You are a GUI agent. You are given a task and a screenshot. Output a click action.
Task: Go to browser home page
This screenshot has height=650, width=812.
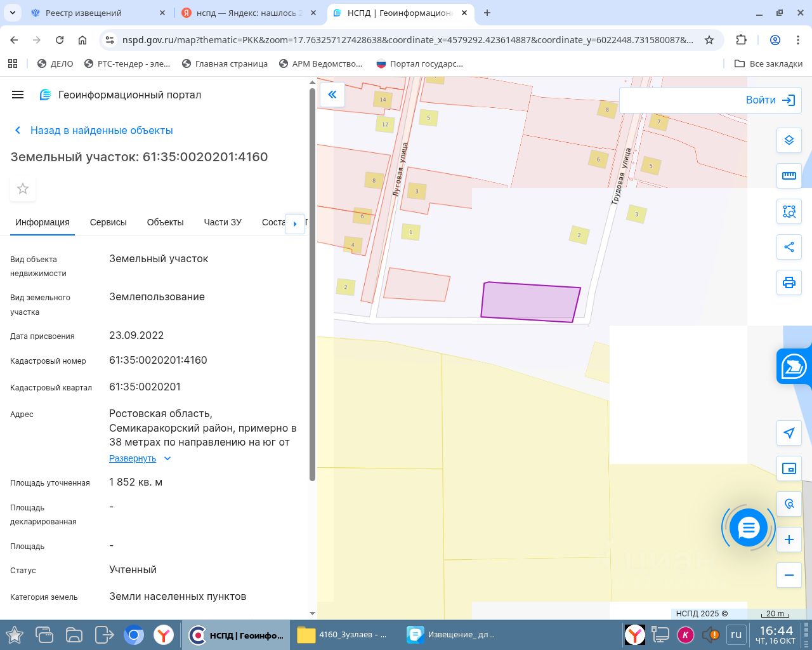[x=82, y=40]
